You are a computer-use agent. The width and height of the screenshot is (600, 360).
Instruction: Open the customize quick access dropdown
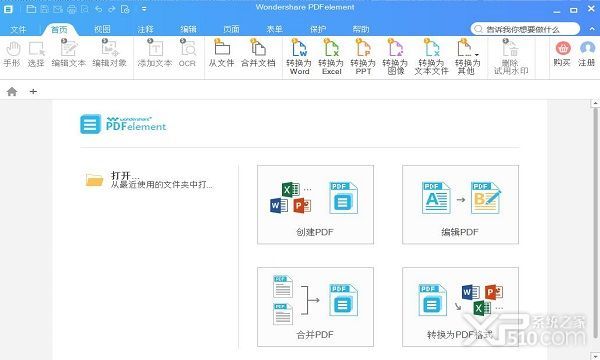click(x=144, y=9)
